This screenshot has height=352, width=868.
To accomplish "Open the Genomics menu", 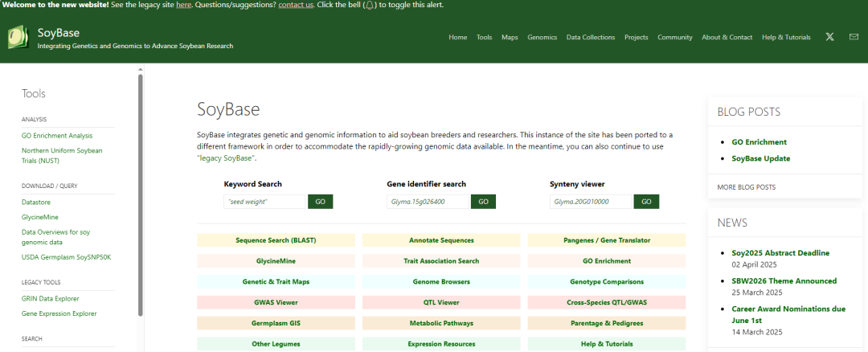I will [542, 37].
